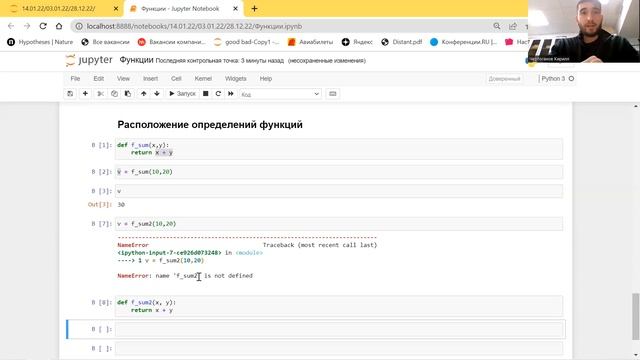Open the Cell menu
The height and width of the screenshot is (360, 640).
coord(176,79)
